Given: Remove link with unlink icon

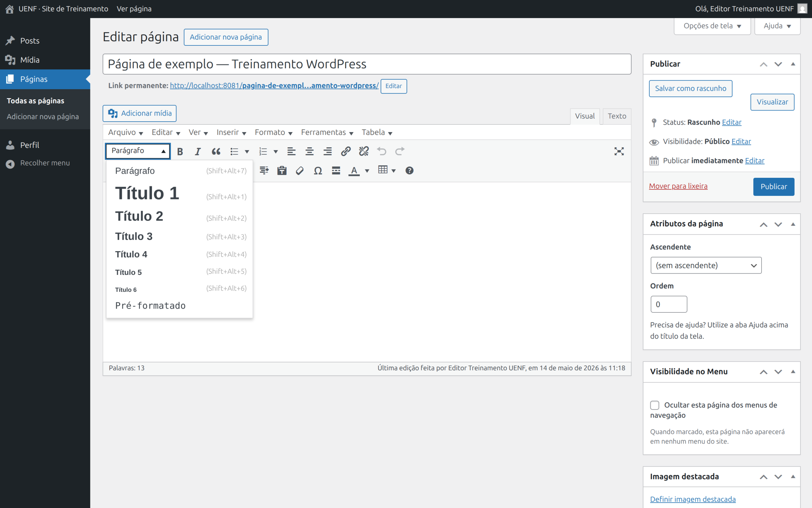Looking at the screenshot, I should [364, 151].
